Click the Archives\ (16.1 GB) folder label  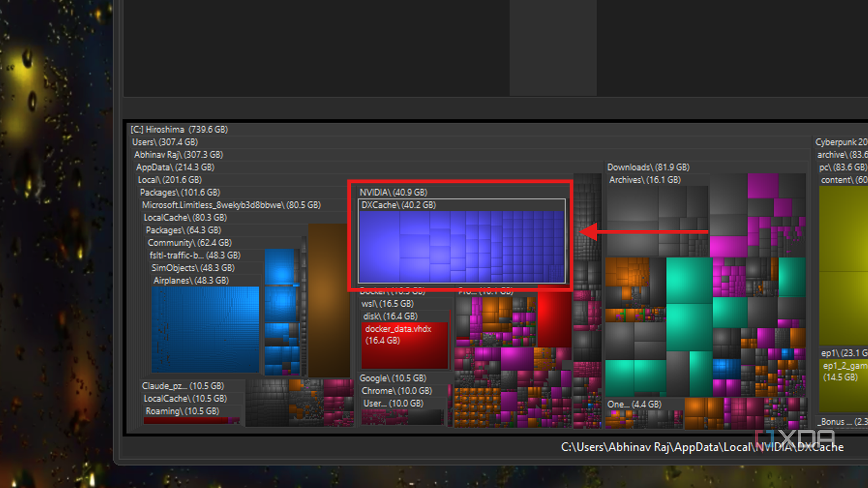point(645,180)
